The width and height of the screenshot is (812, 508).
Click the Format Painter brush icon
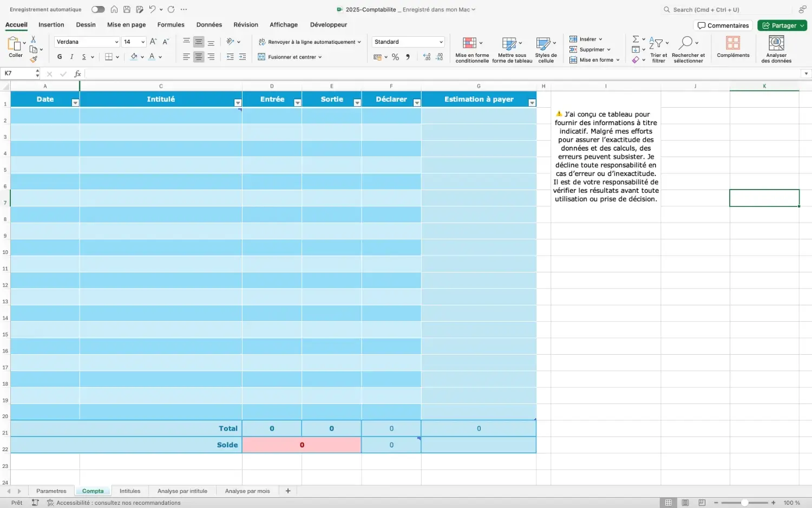[x=34, y=59]
